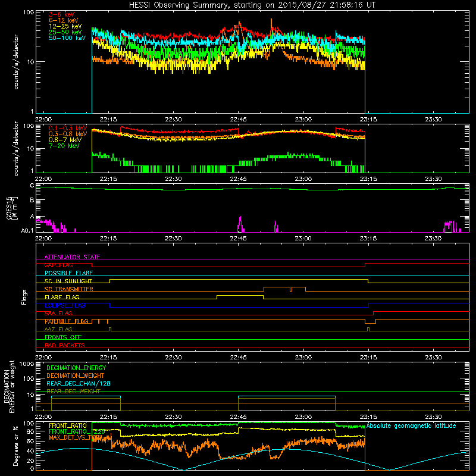Click the 25-50 keV legend entry
The width and height of the screenshot is (476, 476).
coord(65,32)
